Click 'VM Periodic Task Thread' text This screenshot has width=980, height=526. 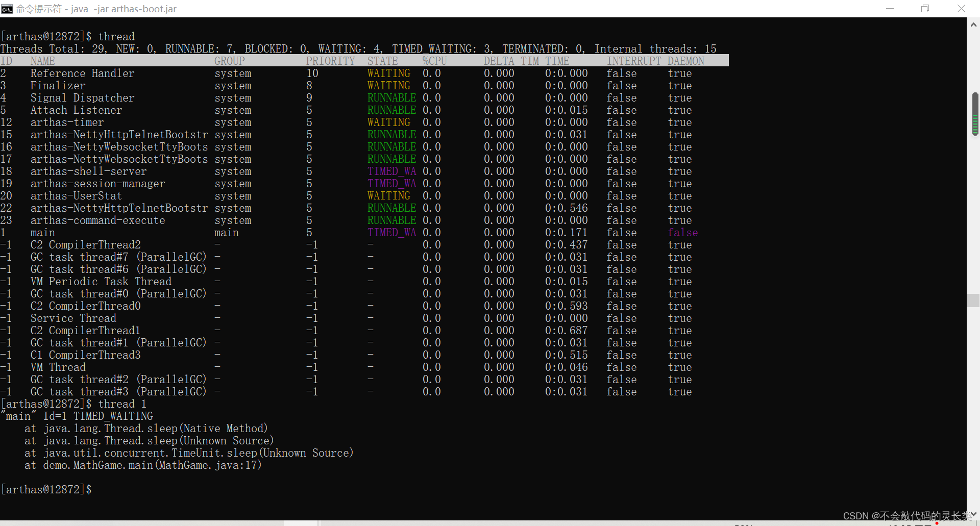[x=101, y=282]
